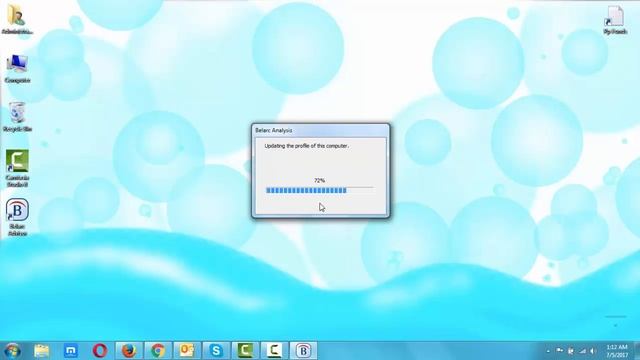The width and height of the screenshot is (640, 360).
Task: Open the Recycle Bin desktop icon
Action: [17, 117]
